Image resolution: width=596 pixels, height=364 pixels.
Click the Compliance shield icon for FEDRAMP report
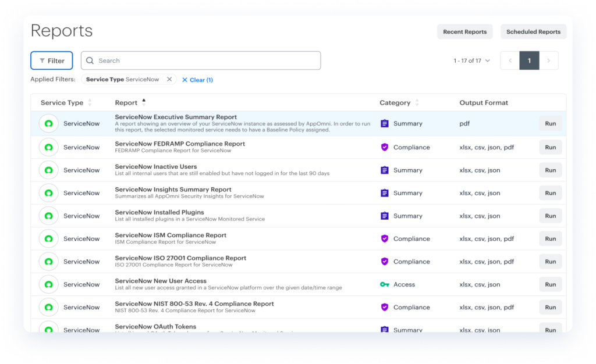[x=384, y=148]
